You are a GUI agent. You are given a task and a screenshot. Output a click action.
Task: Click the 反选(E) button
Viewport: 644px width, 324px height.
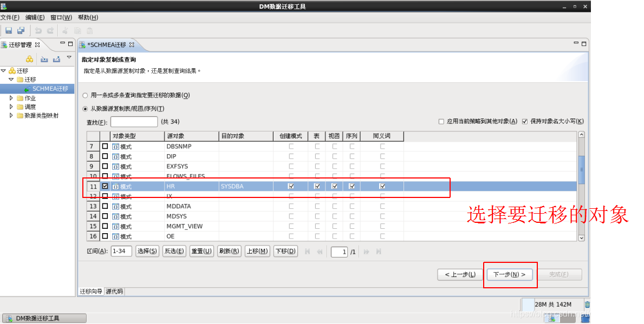point(174,251)
